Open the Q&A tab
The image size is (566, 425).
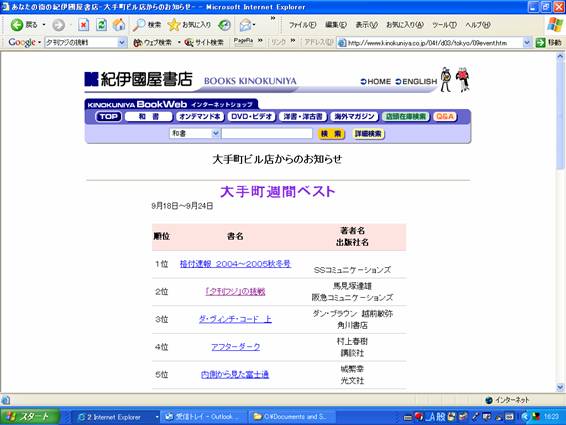pos(445,117)
